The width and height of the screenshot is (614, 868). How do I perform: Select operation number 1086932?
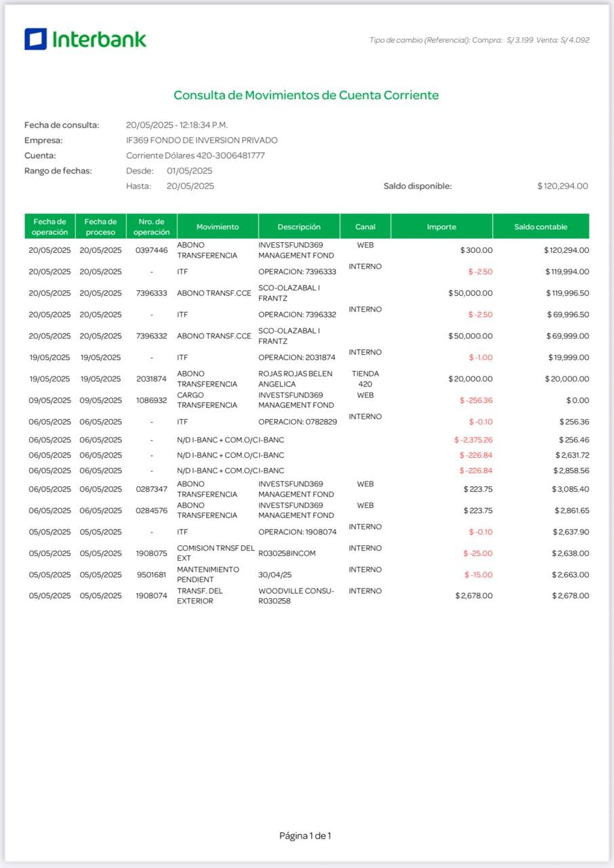tap(151, 400)
